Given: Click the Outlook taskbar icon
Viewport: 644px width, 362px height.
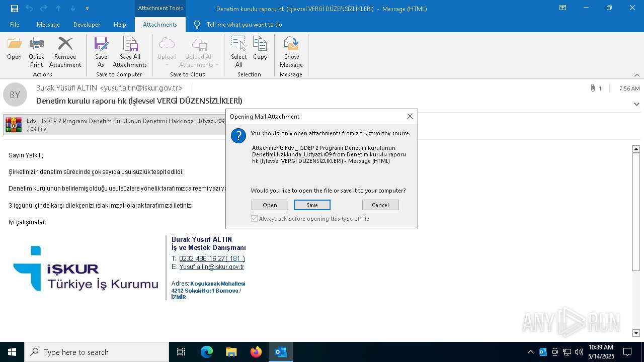Looking at the screenshot, I should 280,352.
